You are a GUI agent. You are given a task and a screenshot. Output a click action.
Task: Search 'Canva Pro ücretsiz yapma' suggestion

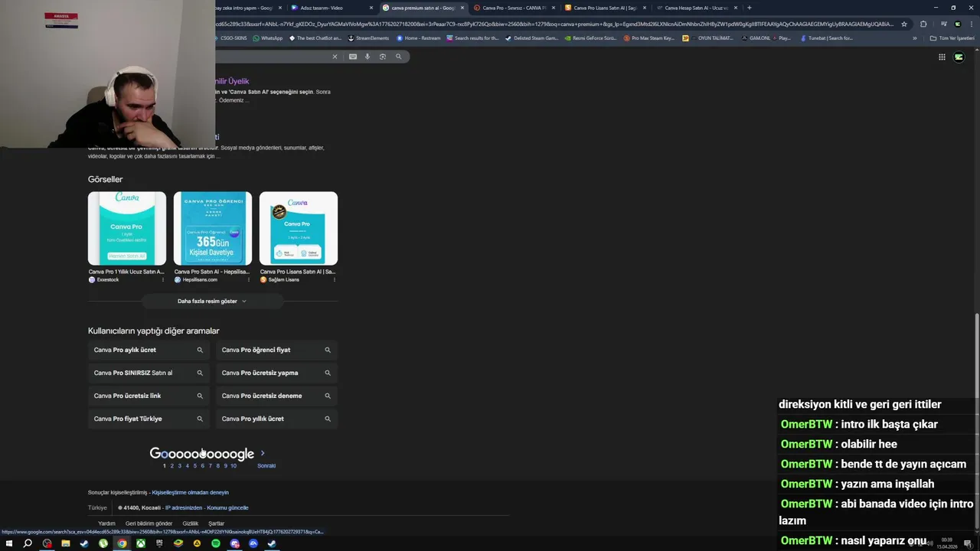(276, 373)
